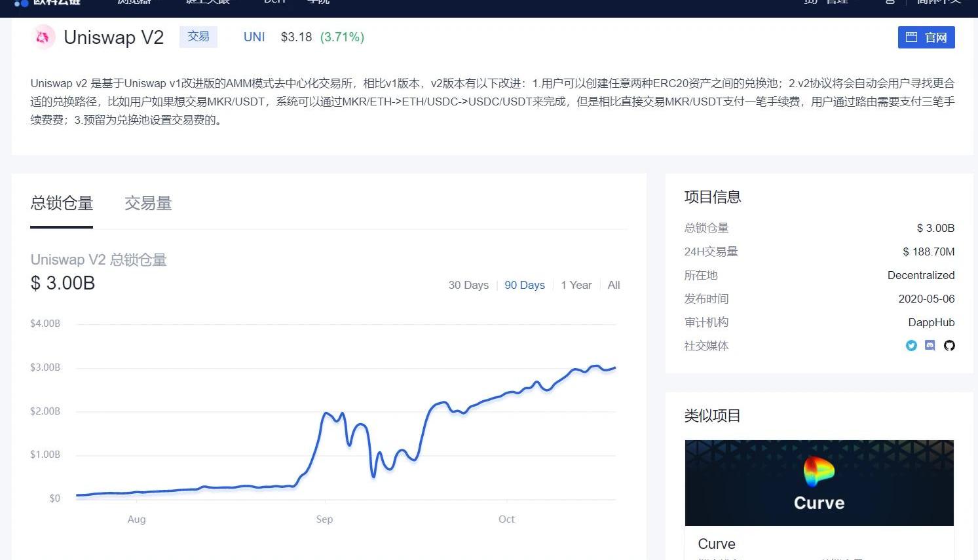Click the window icon in 官网 button
Image resolution: width=978 pixels, height=560 pixels.
[911, 37]
